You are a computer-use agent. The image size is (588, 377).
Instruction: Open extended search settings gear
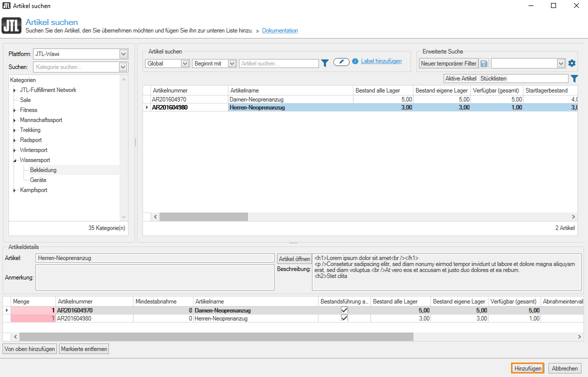(x=572, y=63)
